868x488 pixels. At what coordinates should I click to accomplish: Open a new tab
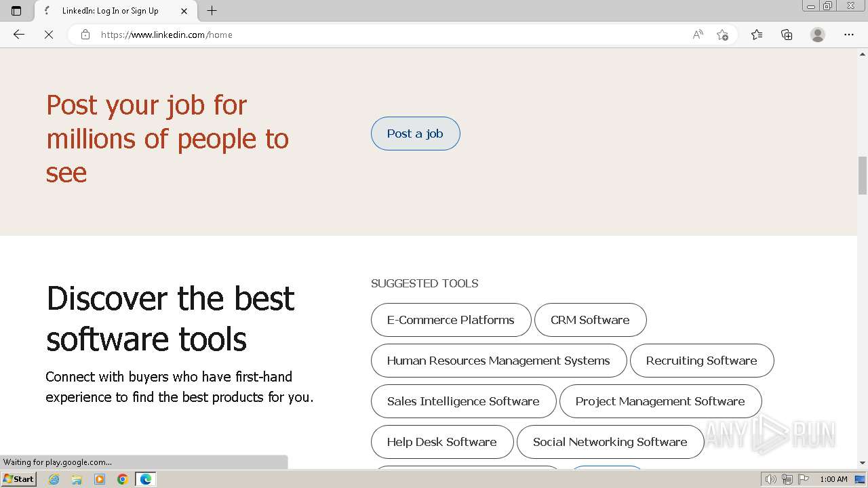pyautogui.click(x=212, y=11)
